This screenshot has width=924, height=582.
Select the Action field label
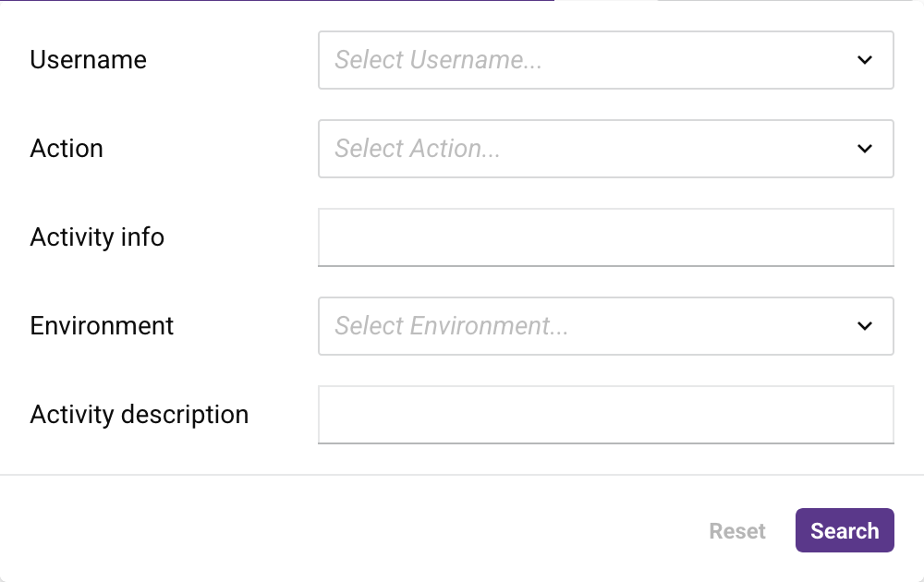pyautogui.click(x=67, y=149)
